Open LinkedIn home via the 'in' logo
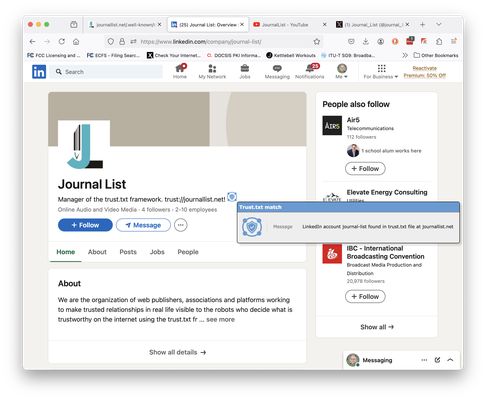This screenshot has height=400, width=486. 39,72
